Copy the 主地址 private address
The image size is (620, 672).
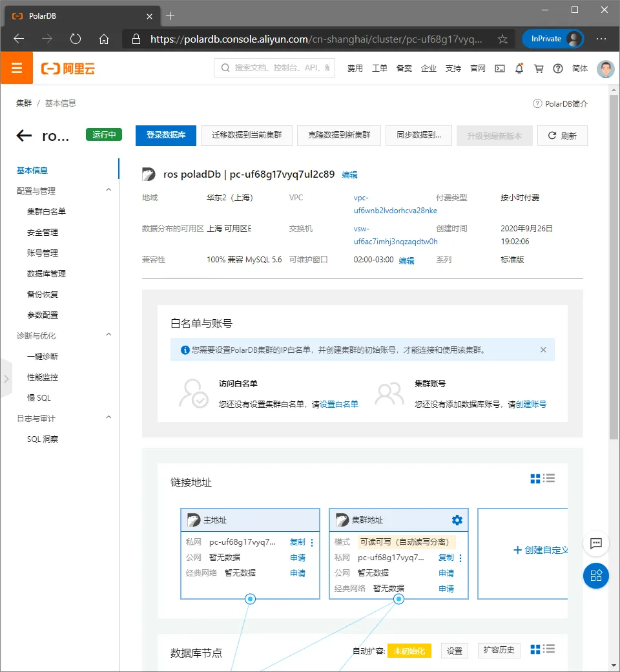(297, 542)
